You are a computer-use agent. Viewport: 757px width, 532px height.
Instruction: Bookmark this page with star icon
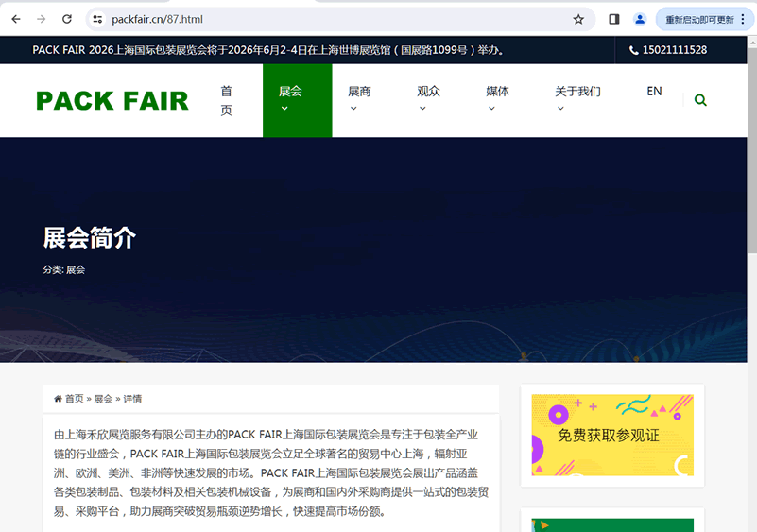[x=578, y=19]
